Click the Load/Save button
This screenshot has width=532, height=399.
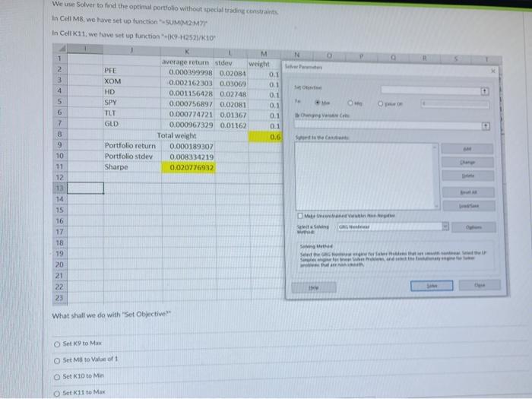tap(469, 206)
